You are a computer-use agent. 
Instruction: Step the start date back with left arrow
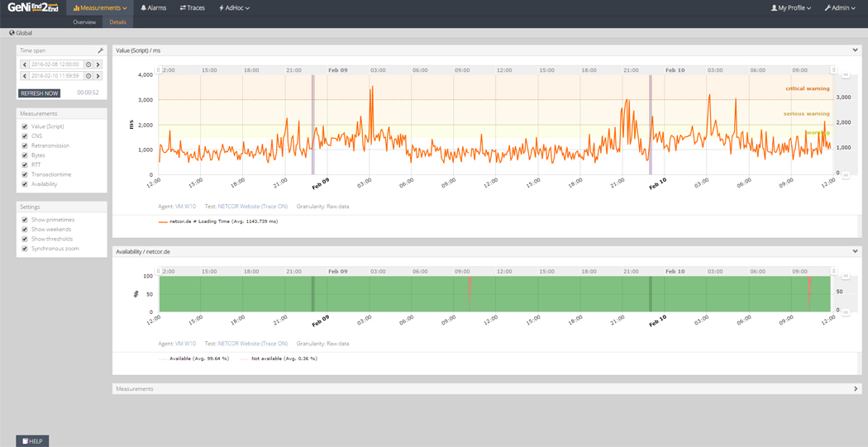click(24, 64)
